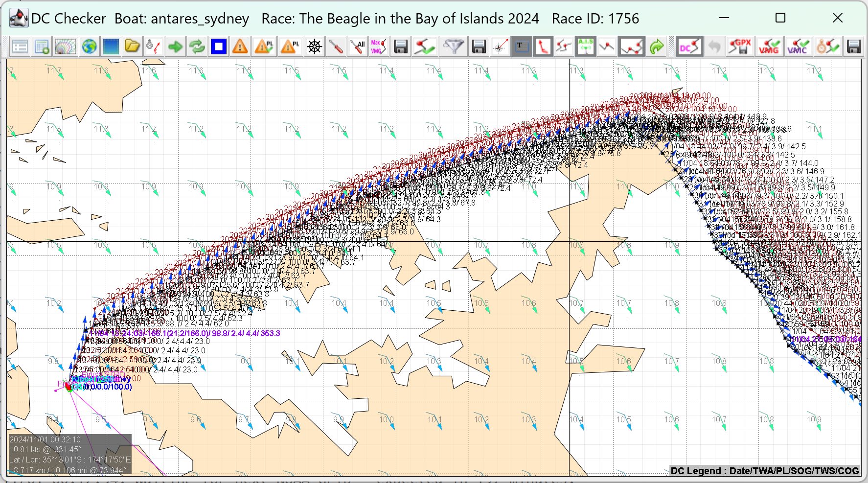
Task: Click the '2024/11/01 00:32:10' timestamp readout
Action: click(x=45, y=439)
